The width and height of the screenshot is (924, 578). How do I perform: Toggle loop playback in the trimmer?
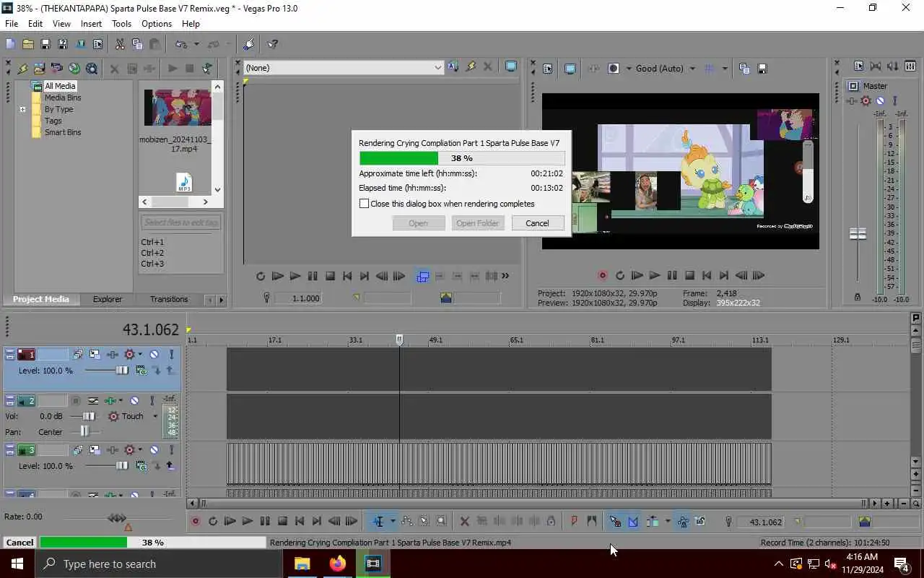click(261, 276)
